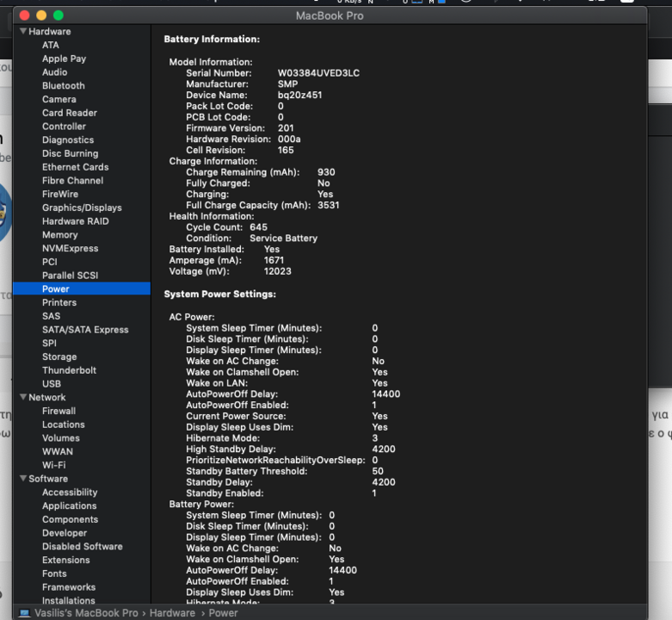Click Vasilis's MacBook Pro in path bar
The height and width of the screenshot is (620, 672).
click(86, 613)
